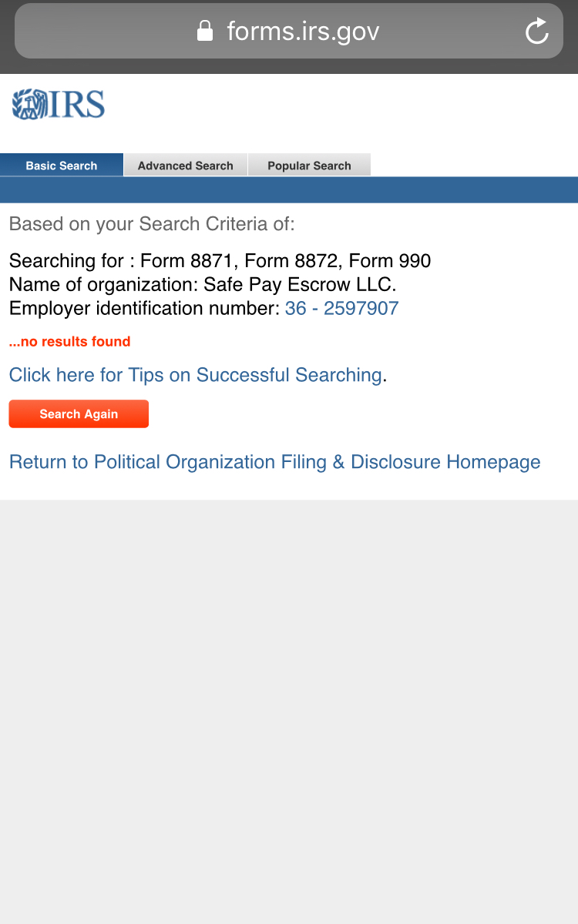Click the Employer identification number label
578x924 pixels.
point(144,309)
